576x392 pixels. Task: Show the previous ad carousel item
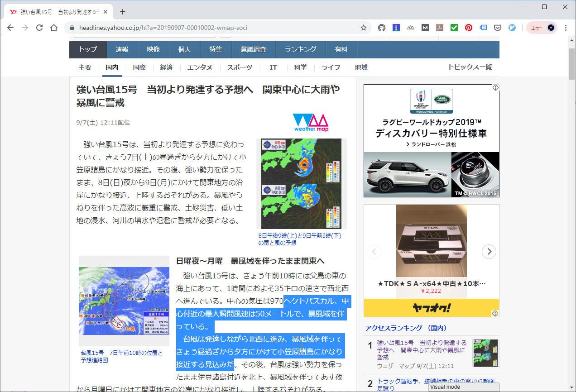(x=374, y=252)
